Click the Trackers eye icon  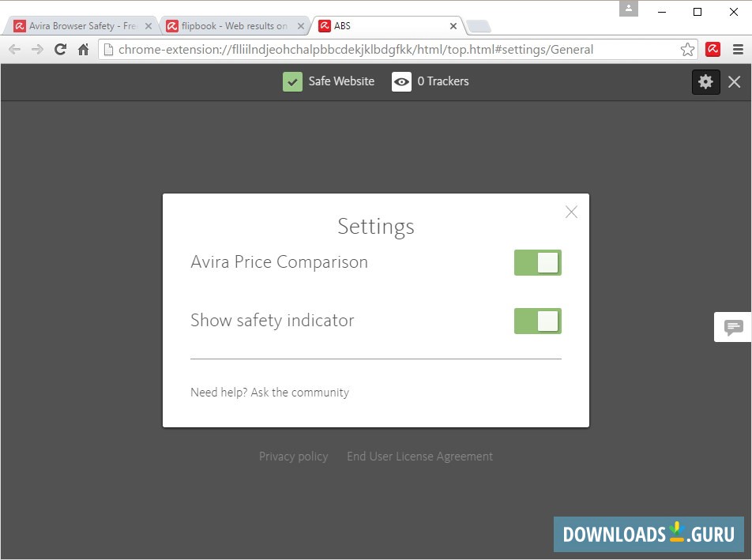pyautogui.click(x=401, y=81)
